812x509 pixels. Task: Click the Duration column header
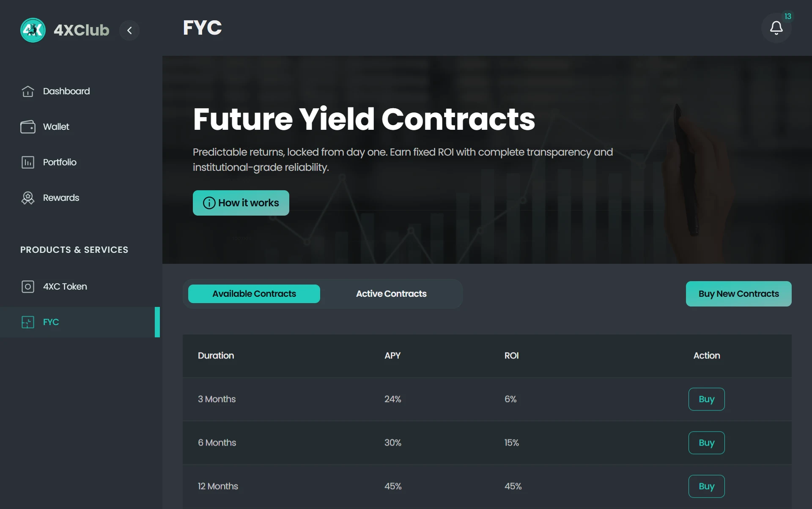[216, 356]
